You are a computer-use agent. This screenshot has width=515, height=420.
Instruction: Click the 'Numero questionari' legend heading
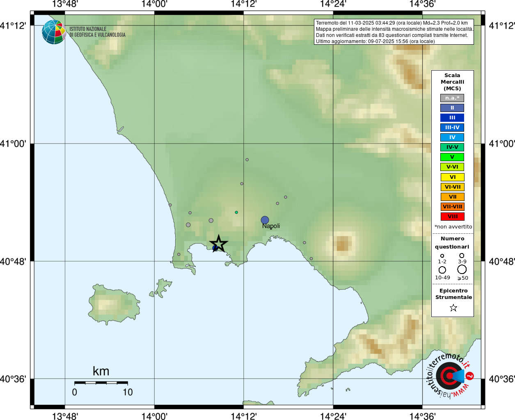(452, 243)
